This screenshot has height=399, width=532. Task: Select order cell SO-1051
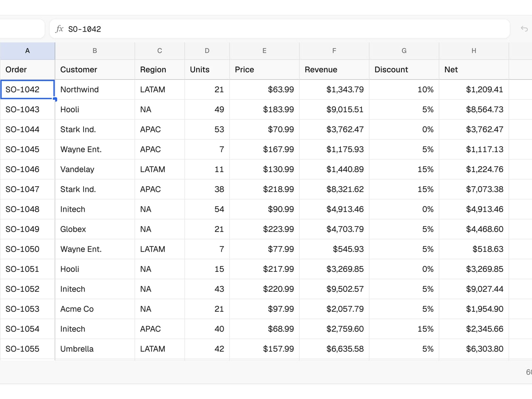tap(27, 269)
